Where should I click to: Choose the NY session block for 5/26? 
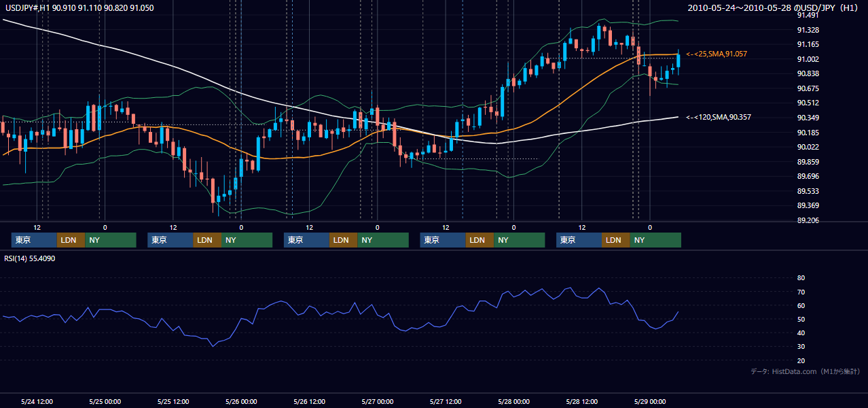[x=383, y=240]
